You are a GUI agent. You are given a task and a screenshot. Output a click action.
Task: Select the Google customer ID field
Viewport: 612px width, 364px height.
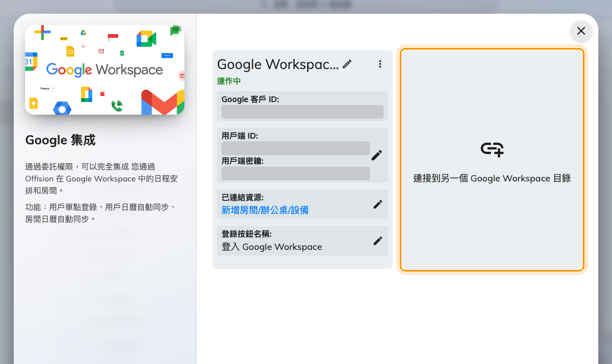point(303,112)
